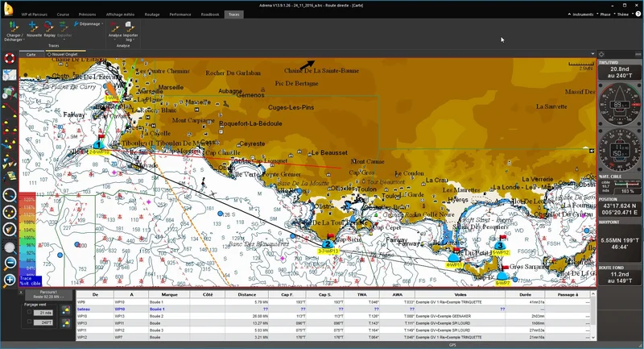Click the crosshair icon above the instruments panel
The height and width of the screenshot is (349, 644).
[601, 55]
